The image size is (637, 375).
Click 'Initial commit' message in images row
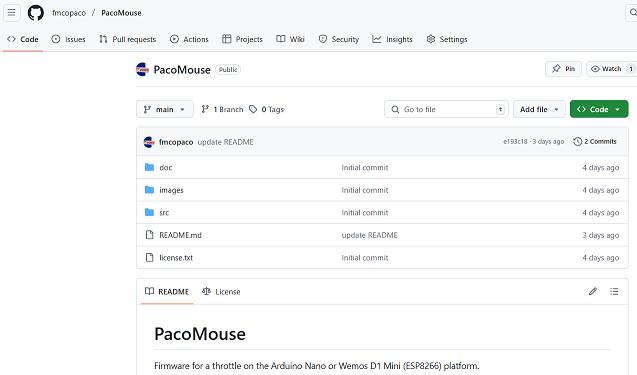(365, 190)
